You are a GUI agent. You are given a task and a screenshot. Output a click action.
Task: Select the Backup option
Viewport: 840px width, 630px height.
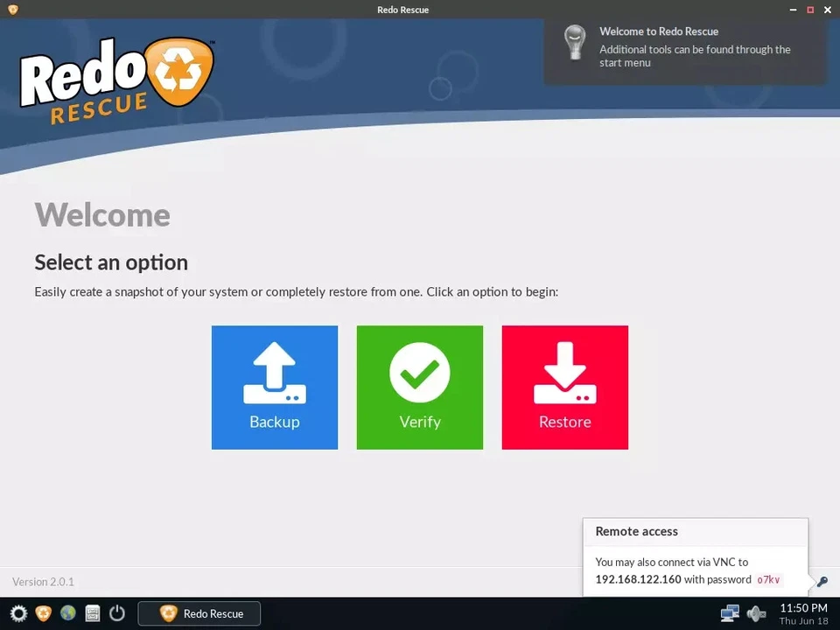pyautogui.click(x=274, y=387)
